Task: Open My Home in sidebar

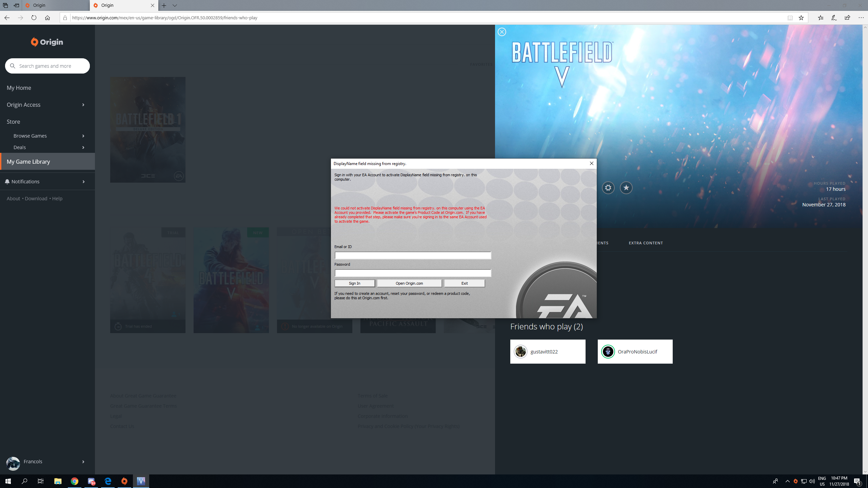Action: coord(19,88)
